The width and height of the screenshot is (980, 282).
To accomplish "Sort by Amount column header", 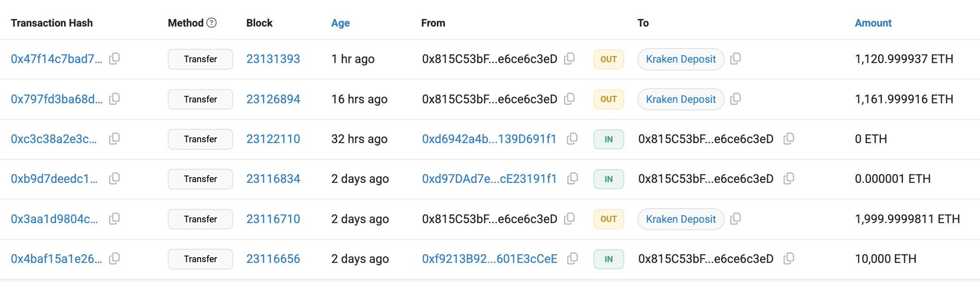I will (x=873, y=23).
